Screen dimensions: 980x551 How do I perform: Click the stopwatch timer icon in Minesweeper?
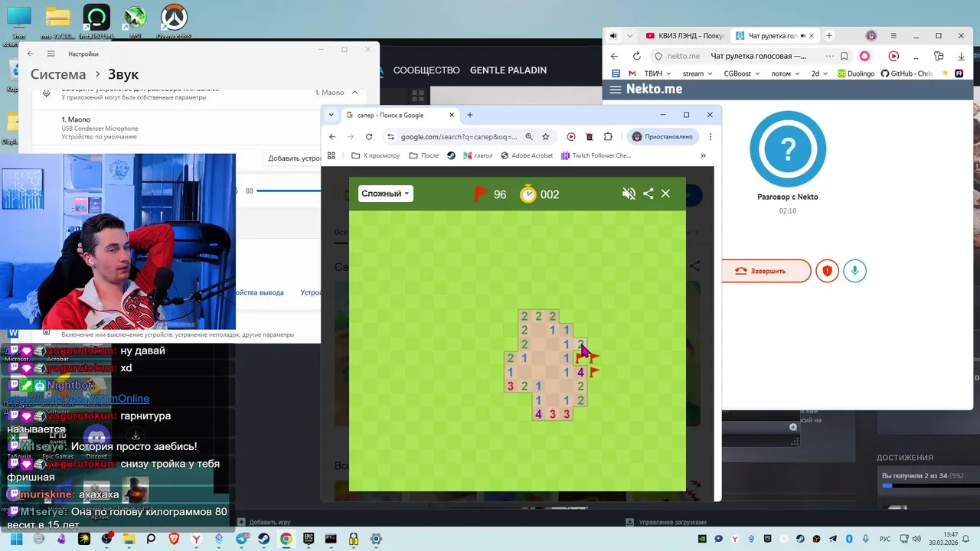click(x=528, y=194)
